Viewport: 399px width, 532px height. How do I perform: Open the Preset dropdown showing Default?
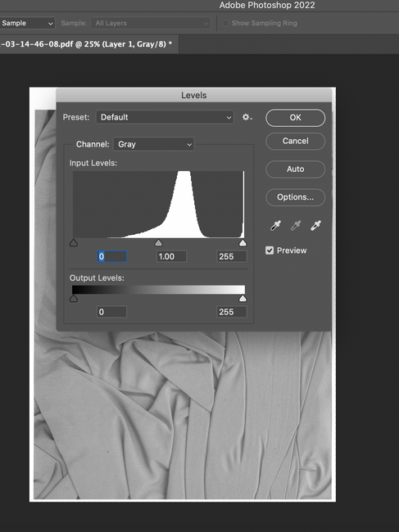pyautogui.click(x=165, y=117)
